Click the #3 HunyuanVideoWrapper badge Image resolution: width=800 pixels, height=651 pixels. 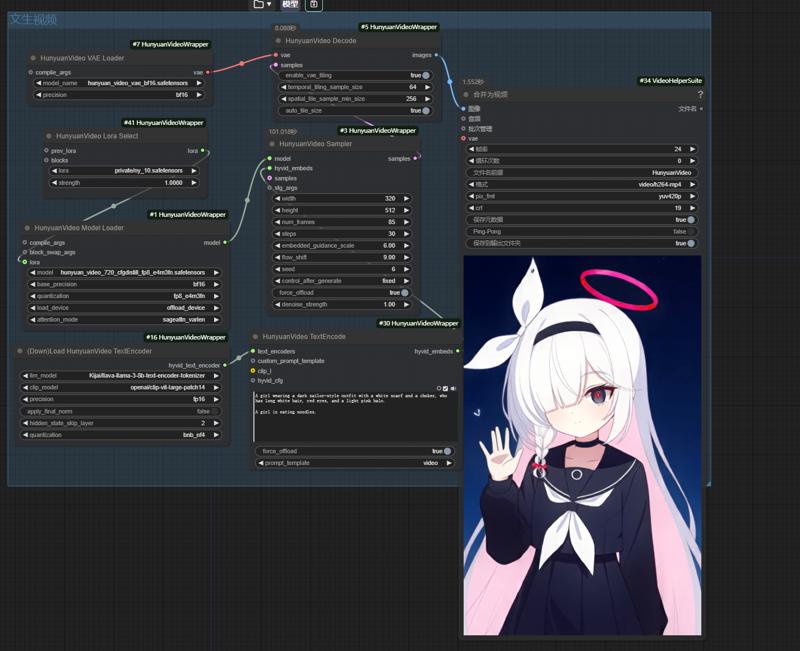coord(378,131)
